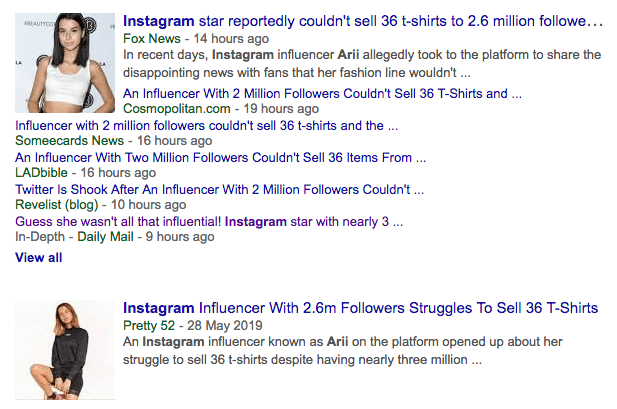Click the LADbible source label
617x409 pixels.
tap(43, 173)
